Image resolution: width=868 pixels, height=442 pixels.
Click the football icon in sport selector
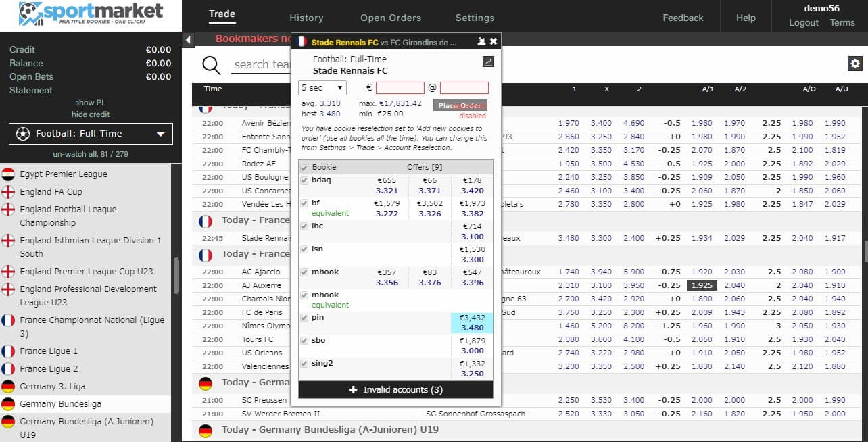point(22,134)
